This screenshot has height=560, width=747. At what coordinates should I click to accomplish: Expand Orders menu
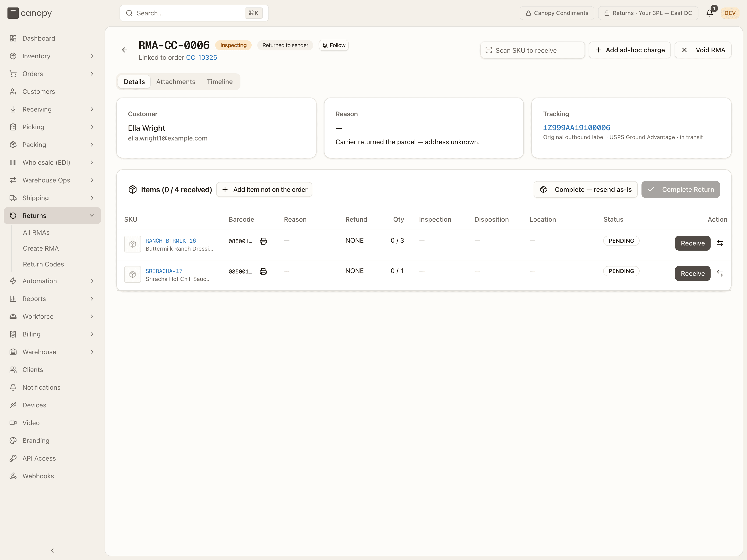[52, 73]
